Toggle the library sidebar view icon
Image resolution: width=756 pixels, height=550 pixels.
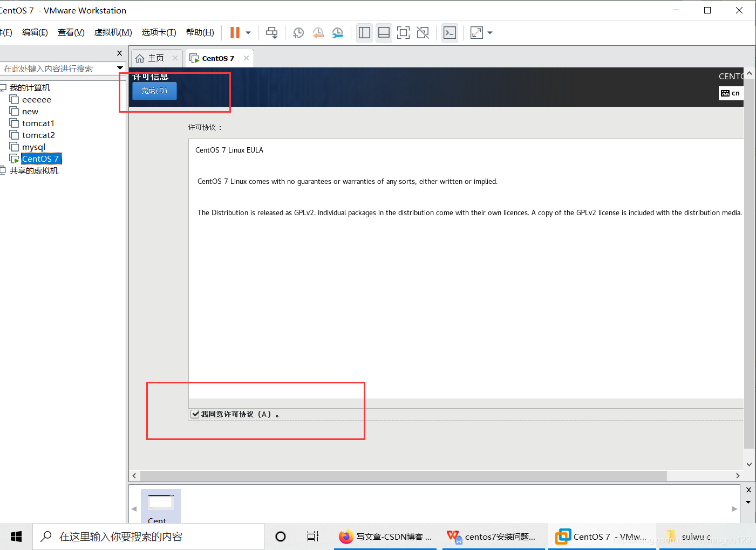coord(365,33)
